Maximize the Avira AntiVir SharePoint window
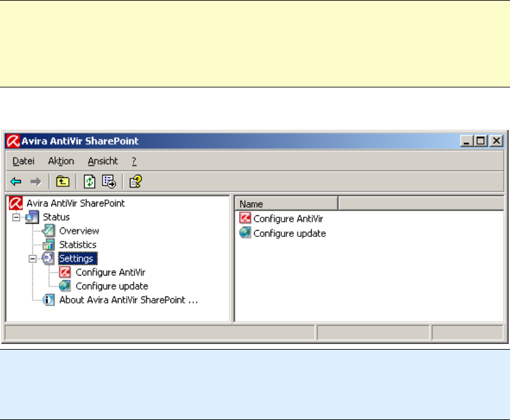The height and width of the screenshot is (420, 510). (x=481, y=141)
